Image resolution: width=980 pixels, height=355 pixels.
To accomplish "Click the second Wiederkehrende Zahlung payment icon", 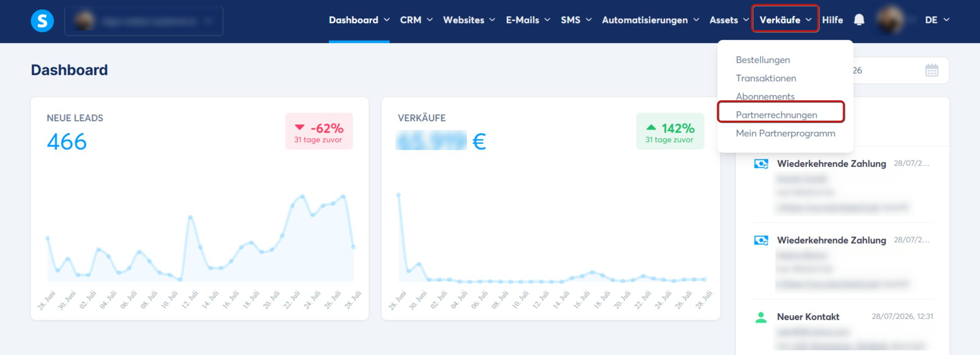I will [761, 240].
